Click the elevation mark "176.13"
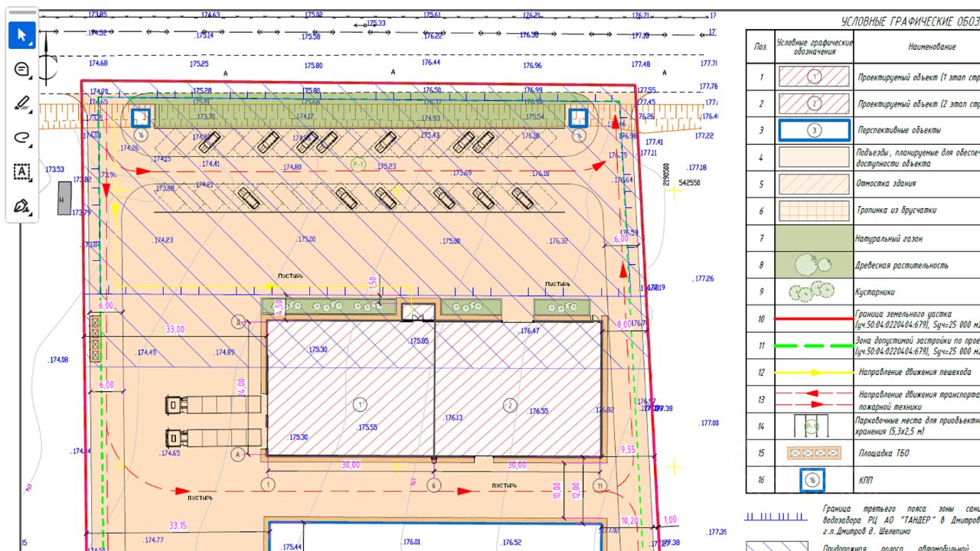 pos(453,418)
